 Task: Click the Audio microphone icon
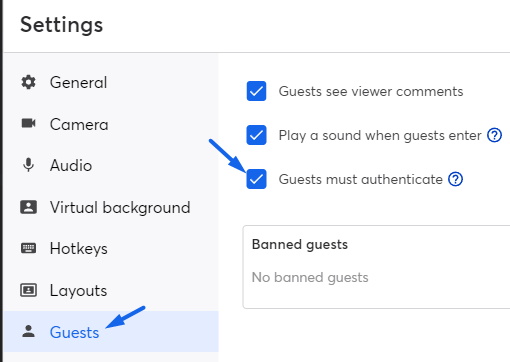28,165
